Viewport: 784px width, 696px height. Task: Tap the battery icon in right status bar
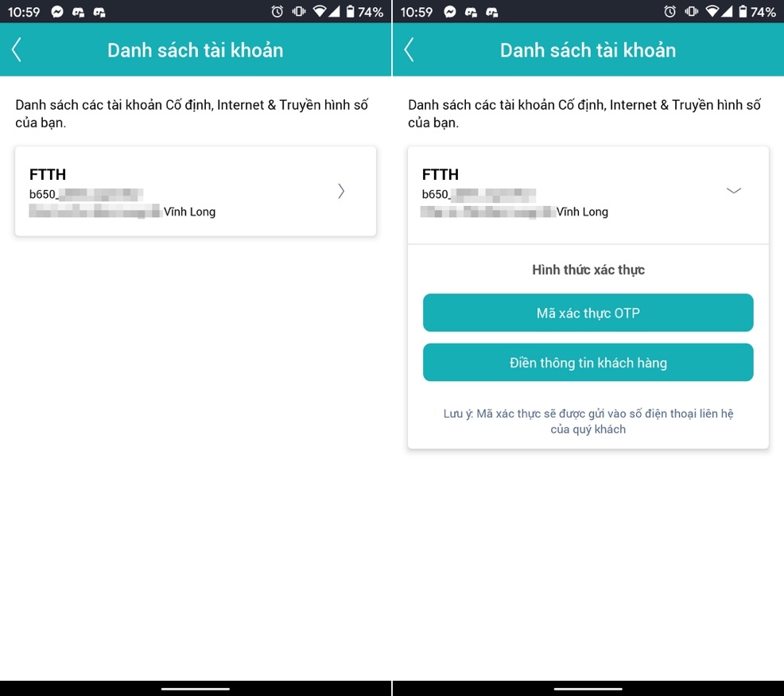[x=742, y=12]
